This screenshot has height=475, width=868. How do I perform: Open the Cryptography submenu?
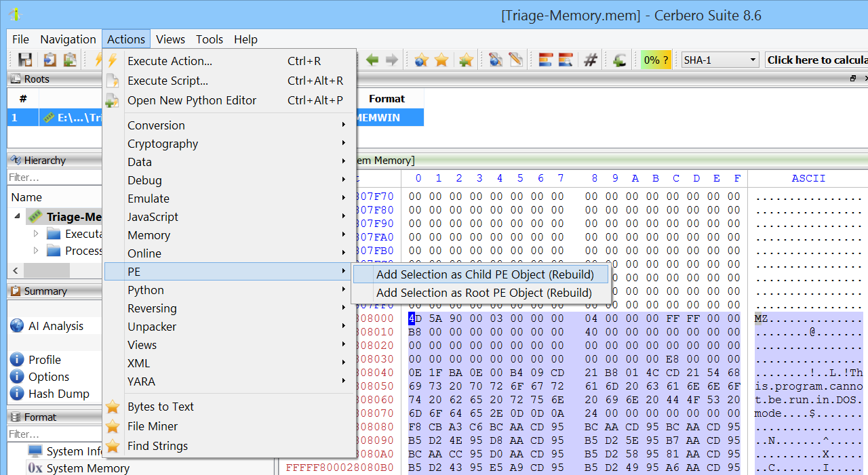[x=163, y=144]
